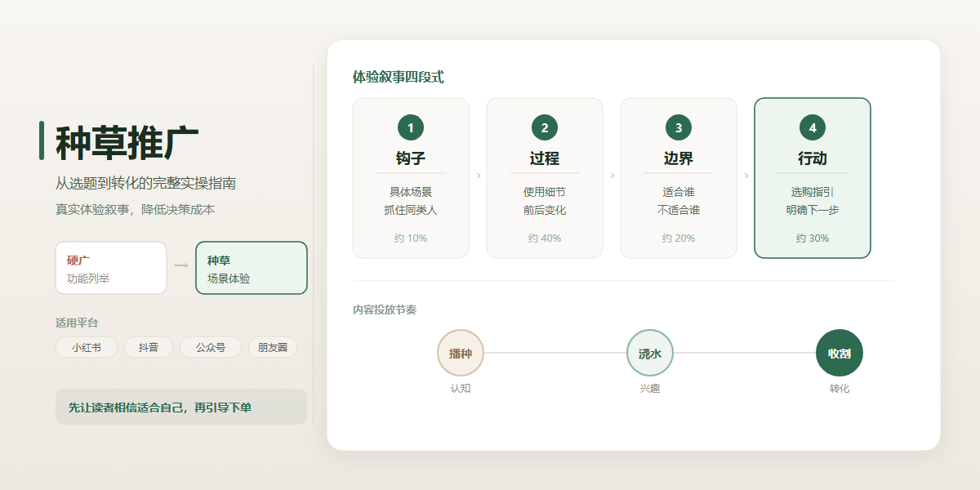Click the 真实体验叙事，降低决策成本 line

click(135, 209)
